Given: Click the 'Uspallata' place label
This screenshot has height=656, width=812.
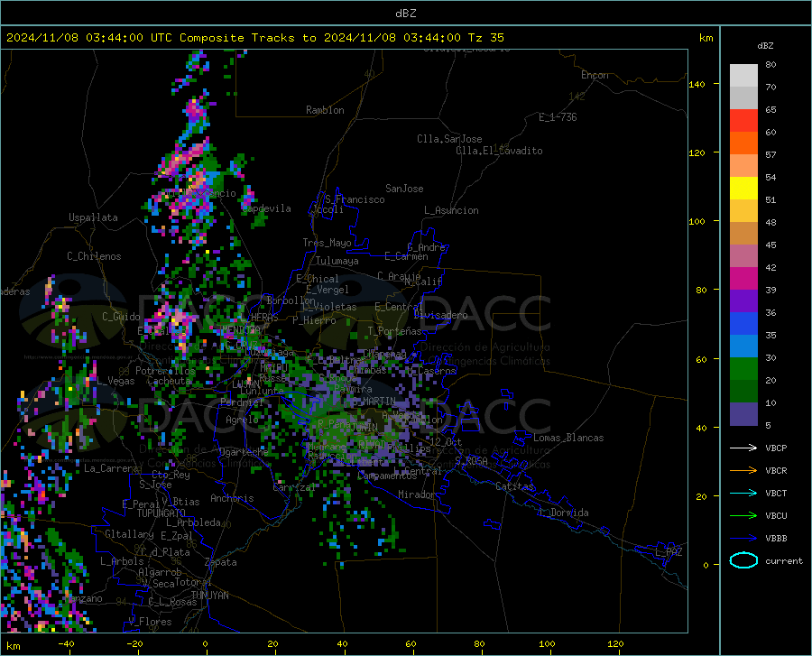Looking at the screenshot, I should [x=93, y=217].
